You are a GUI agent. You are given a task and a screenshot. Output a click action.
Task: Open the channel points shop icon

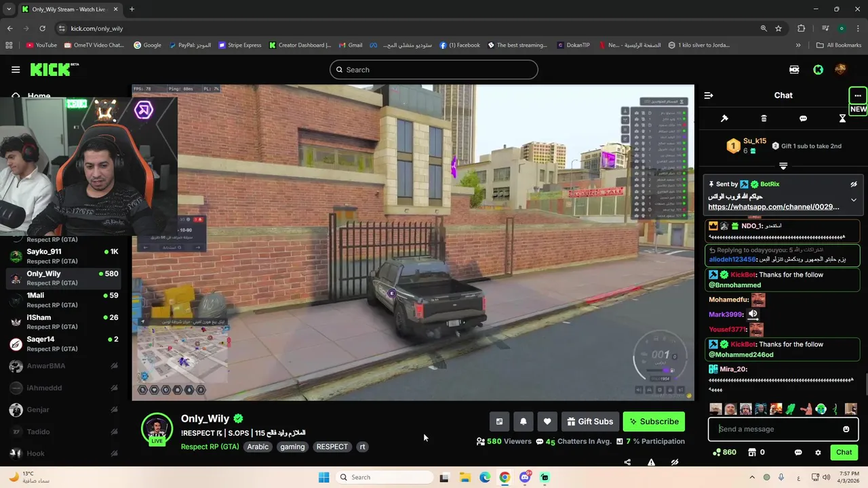(751, 452)
